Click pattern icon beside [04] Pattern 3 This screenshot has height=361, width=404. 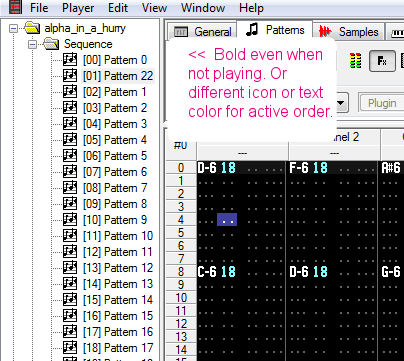[x=70, y=123]
